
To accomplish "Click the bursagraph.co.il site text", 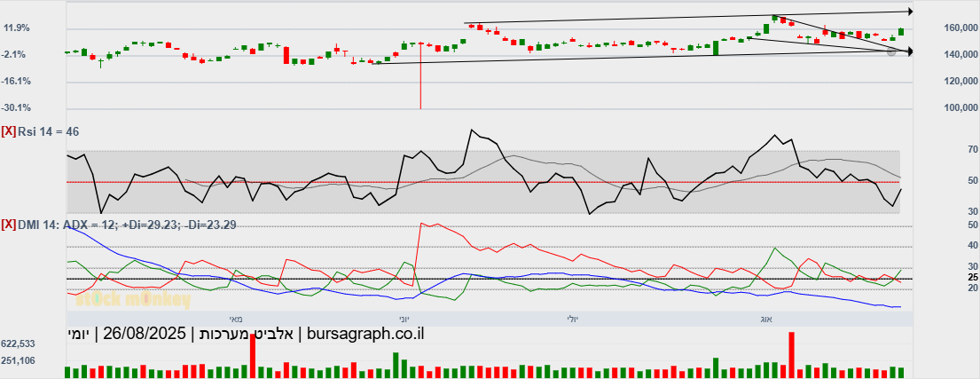I will coord(366,334).
